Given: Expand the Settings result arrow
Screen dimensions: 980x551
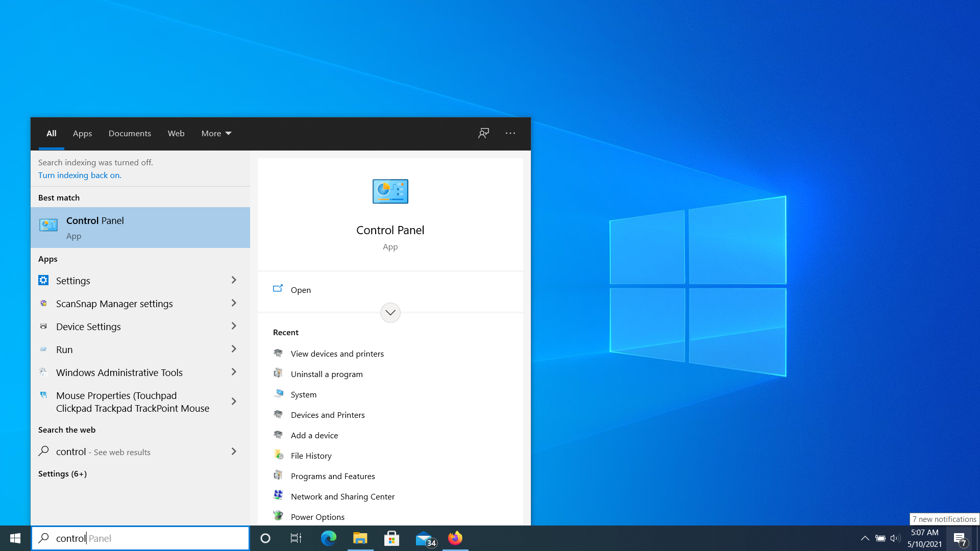Looking at the screenshot, I should [x=234, y=280].
